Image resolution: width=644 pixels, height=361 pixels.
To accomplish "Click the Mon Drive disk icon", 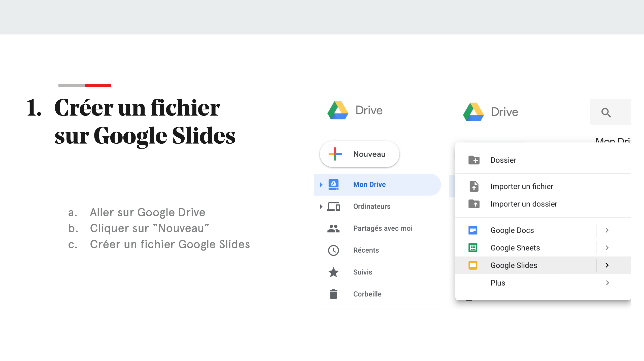I will click(x=333, y=184).
